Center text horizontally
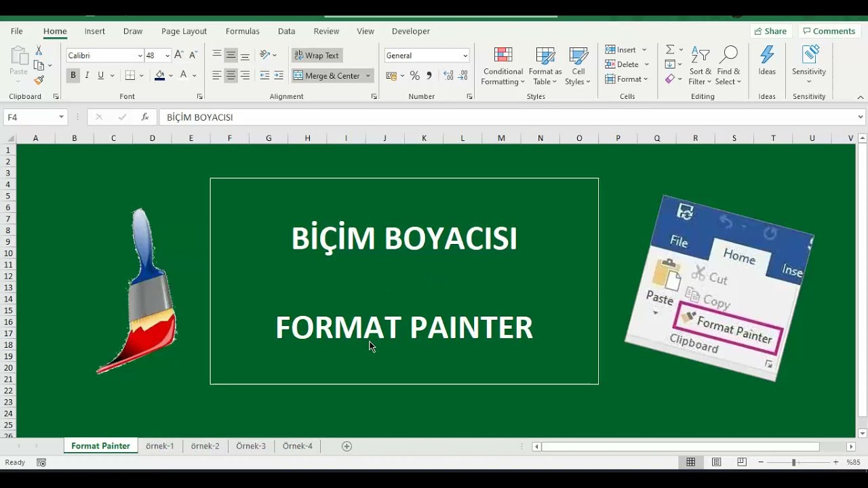Viewport: 868px width, 488px height. (x=231, y=75)
